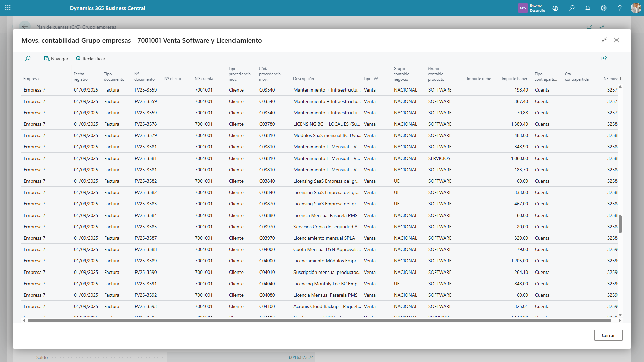Screen dimensions: 644x362
Task: Click the vertical scrollbar thumb
Action: click(x=620, y=224)
